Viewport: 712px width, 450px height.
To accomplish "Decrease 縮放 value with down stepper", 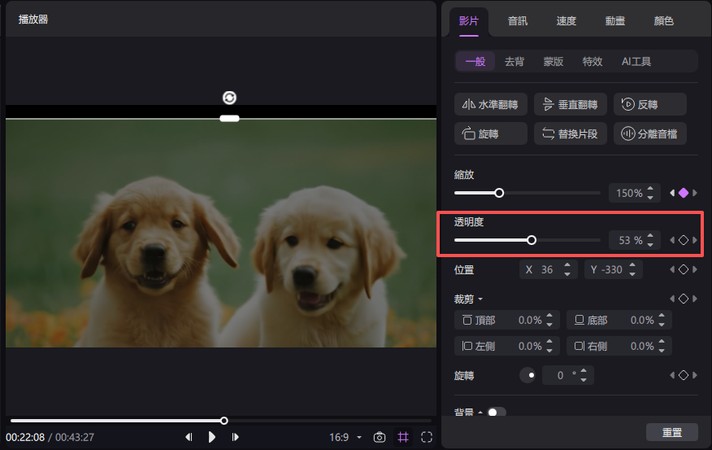I will [650, 198].
